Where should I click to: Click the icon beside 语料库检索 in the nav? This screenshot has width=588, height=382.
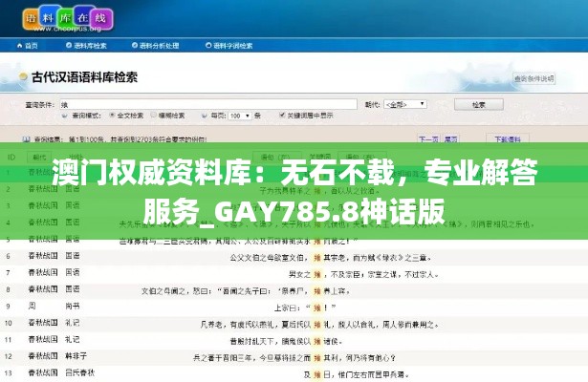pos(66,45)
